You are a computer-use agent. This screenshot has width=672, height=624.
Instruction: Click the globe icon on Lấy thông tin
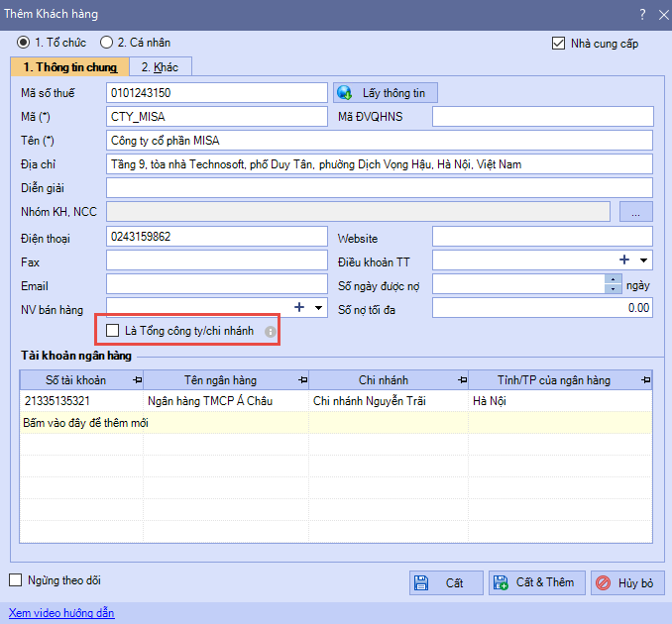(345, 93)
